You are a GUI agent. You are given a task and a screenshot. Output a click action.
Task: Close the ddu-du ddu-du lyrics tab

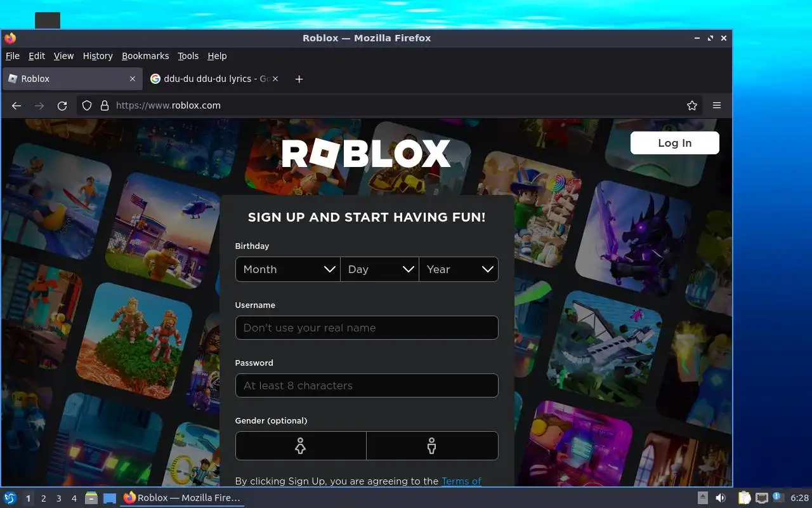(275, 79)
